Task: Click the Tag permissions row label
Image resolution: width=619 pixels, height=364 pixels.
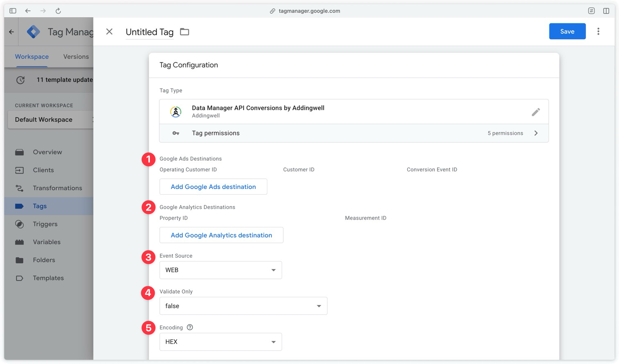Action: point(216,133)
